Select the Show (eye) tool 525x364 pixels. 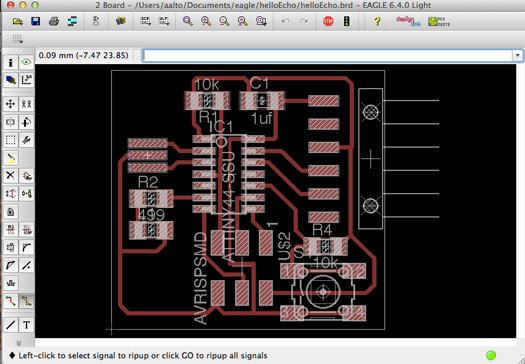point(26,62)
